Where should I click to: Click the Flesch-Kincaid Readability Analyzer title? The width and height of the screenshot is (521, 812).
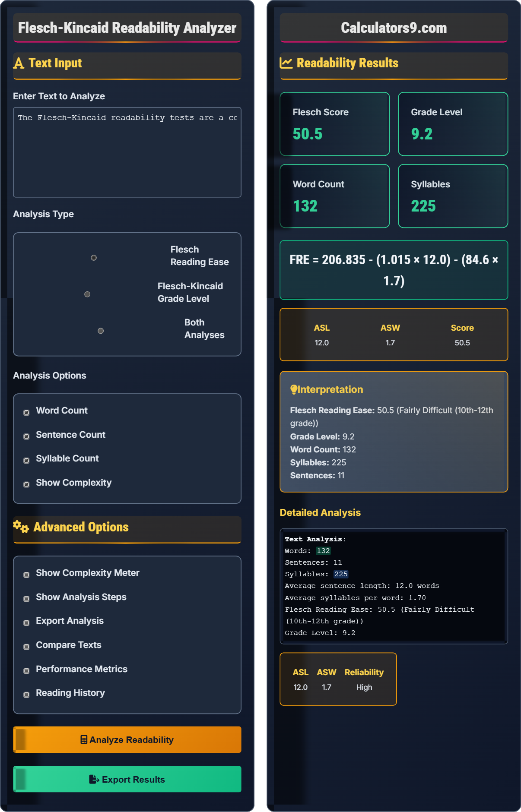pos(127,28)
